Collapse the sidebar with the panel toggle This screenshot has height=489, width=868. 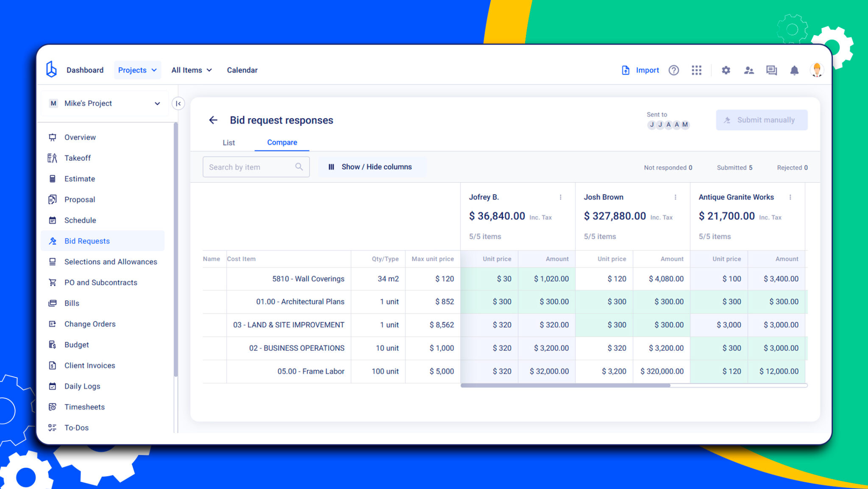[x=178, y=103]
